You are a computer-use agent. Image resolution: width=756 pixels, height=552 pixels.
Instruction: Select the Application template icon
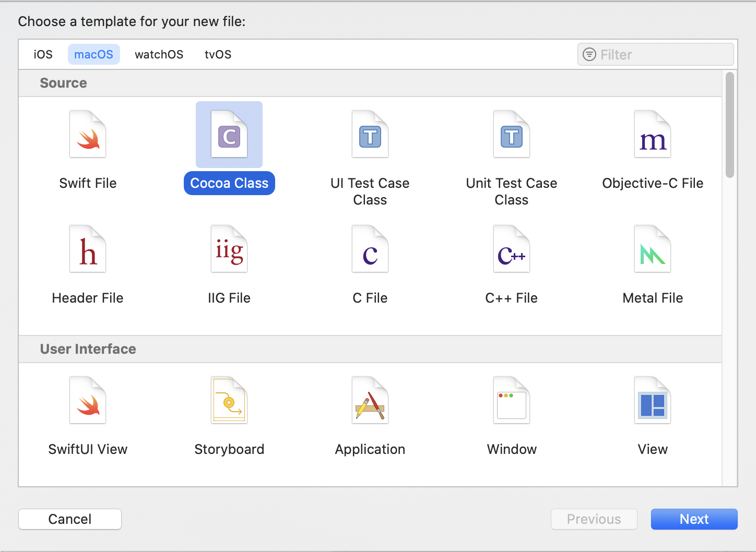tap(370, 400)
